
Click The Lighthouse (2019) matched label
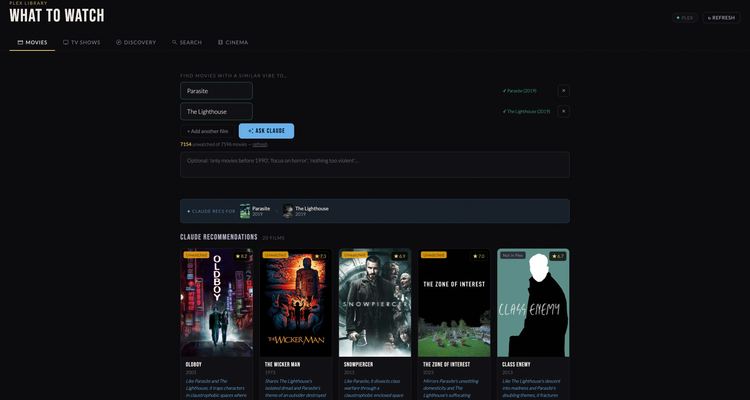(526, 111)
